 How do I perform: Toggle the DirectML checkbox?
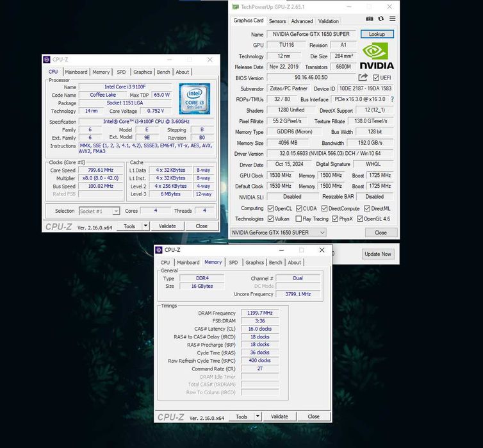pyautogui.click(x=367, y=208)
